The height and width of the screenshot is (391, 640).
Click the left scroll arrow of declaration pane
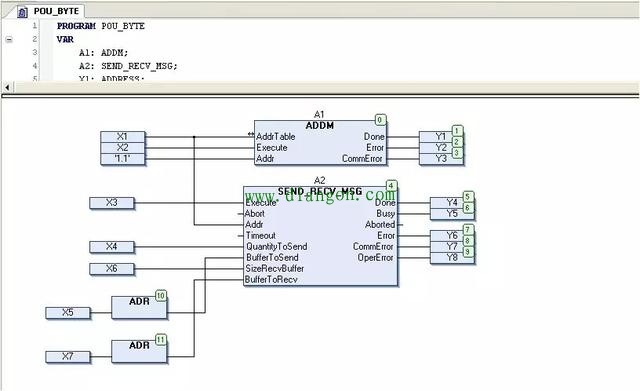point(7,87)
